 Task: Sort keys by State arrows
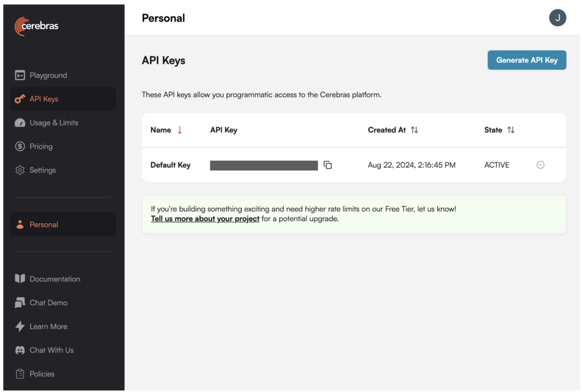point(511,130)
